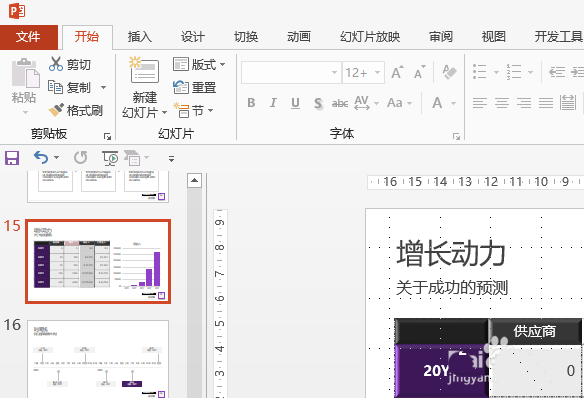The height and width of the screenshot is (398, 584).
Task: Click the slide title 增长动力
Action: coord(451,253)
